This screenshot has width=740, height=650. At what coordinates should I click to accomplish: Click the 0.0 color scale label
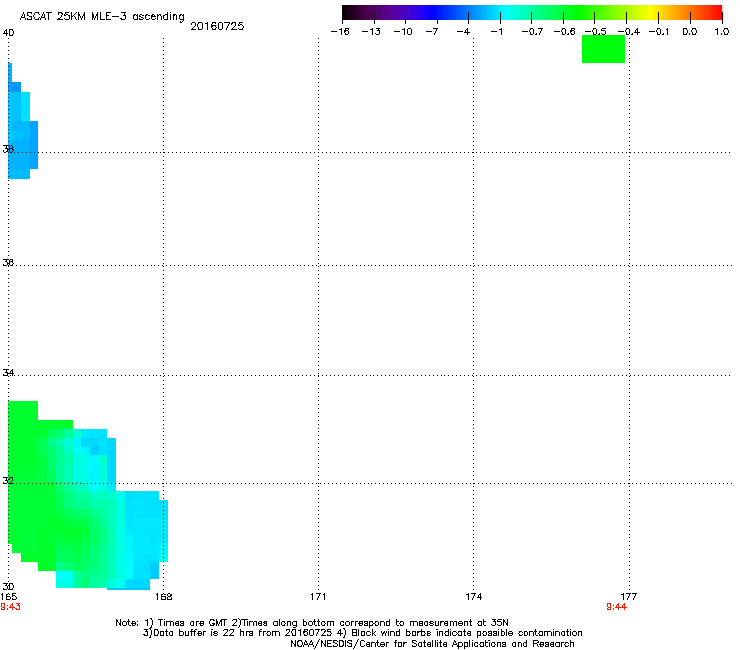[690, 32]
